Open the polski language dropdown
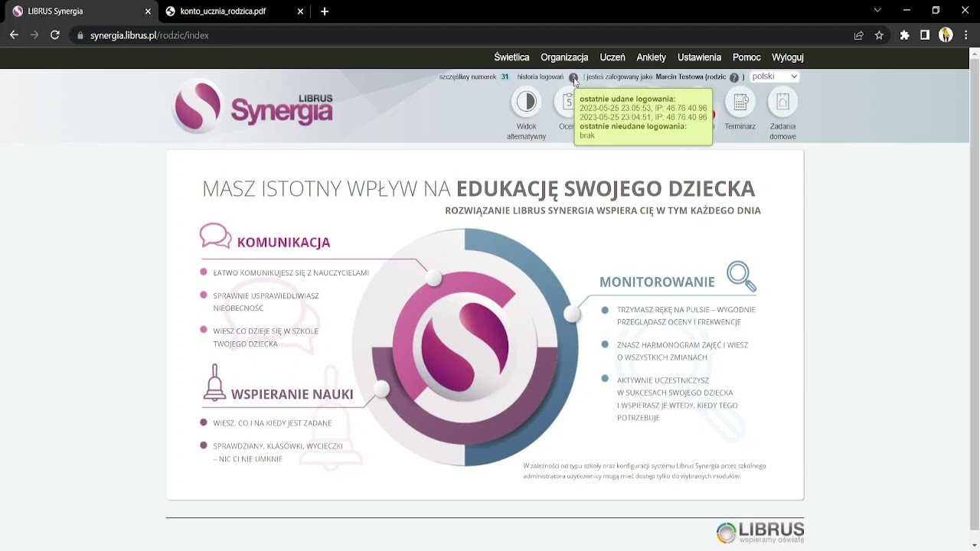This screenshot has width=980, height=551. point(774,77)
